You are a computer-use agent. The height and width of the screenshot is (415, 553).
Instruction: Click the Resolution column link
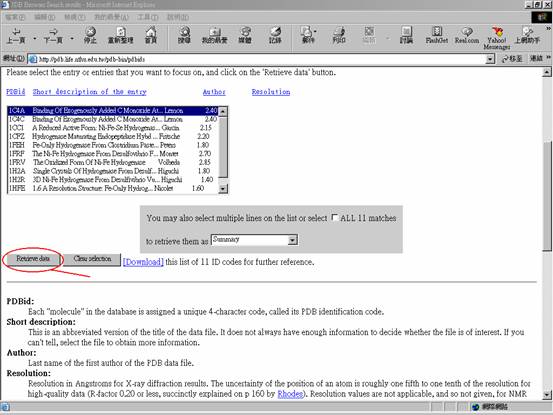271,92
